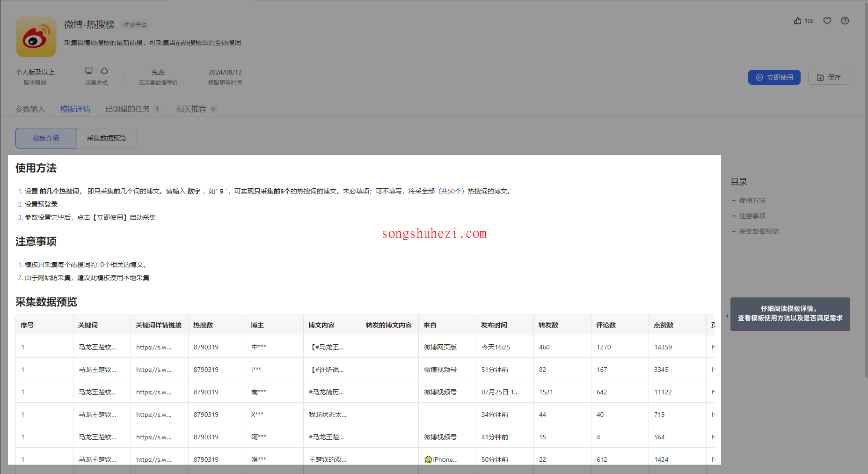This screenshot has height=474, width=868.
Task: Select the 模版详情 tab
Action: 75,109
